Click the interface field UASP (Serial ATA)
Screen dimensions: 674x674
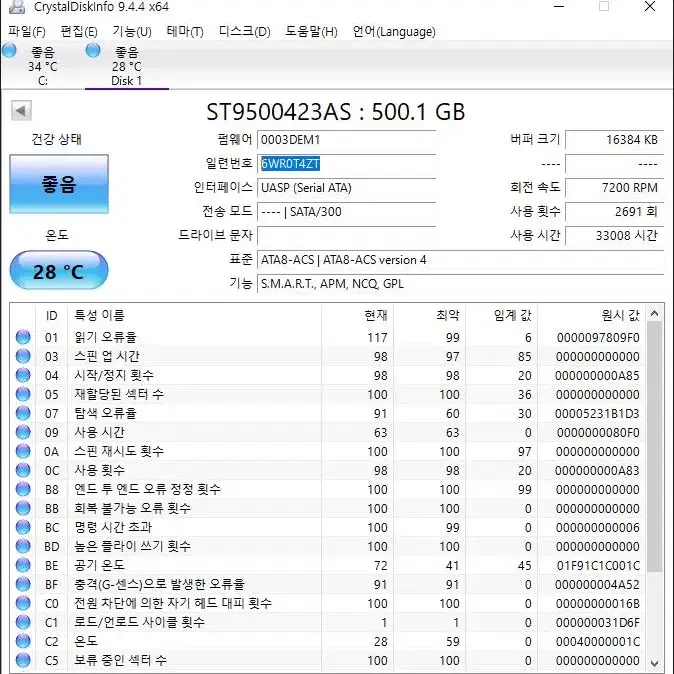[346, 188]
